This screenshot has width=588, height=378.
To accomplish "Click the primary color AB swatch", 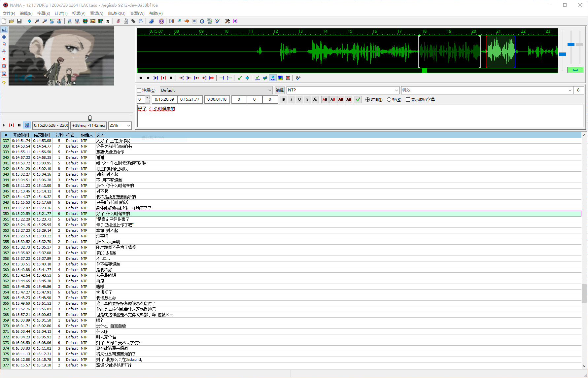I will [325, 99].
